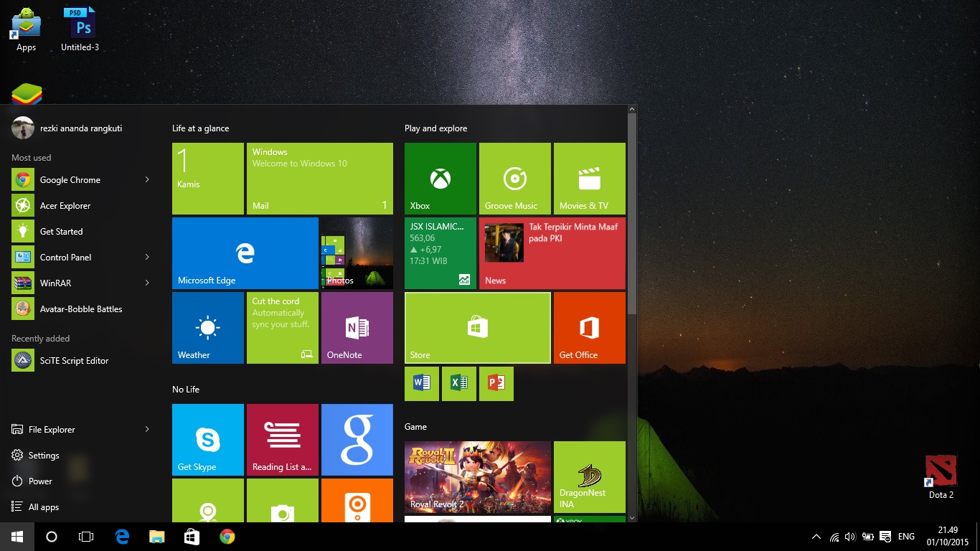Open Cortana search circle on taskbar

pos(52,537)
